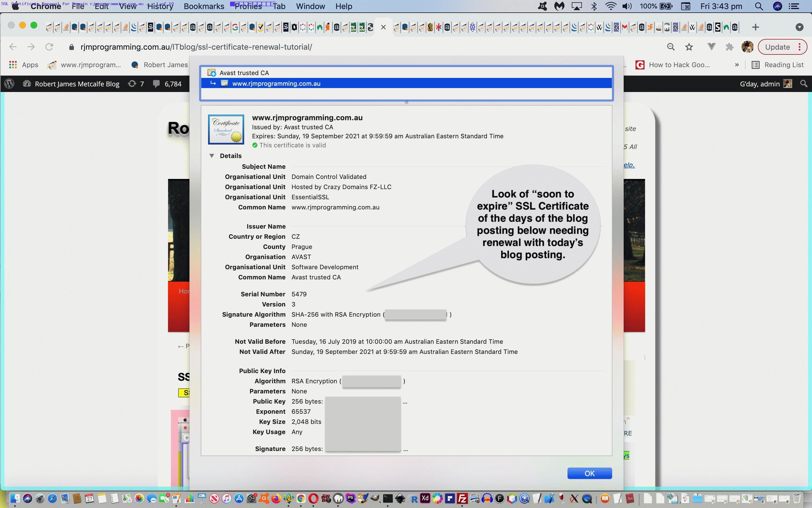Open the Chrome menu in menu bar
The width and height of the screenshot is (812, 508).
pos(46,6)
